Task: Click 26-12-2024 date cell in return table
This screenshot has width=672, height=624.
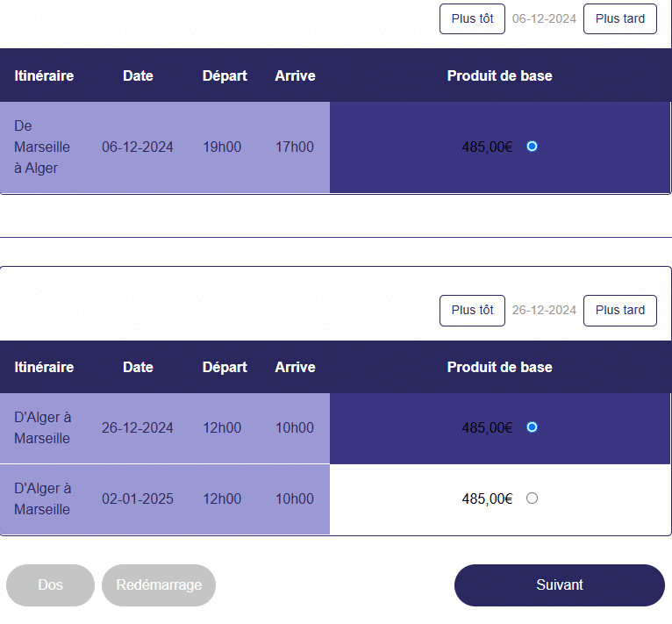Action: pos(138,428)
